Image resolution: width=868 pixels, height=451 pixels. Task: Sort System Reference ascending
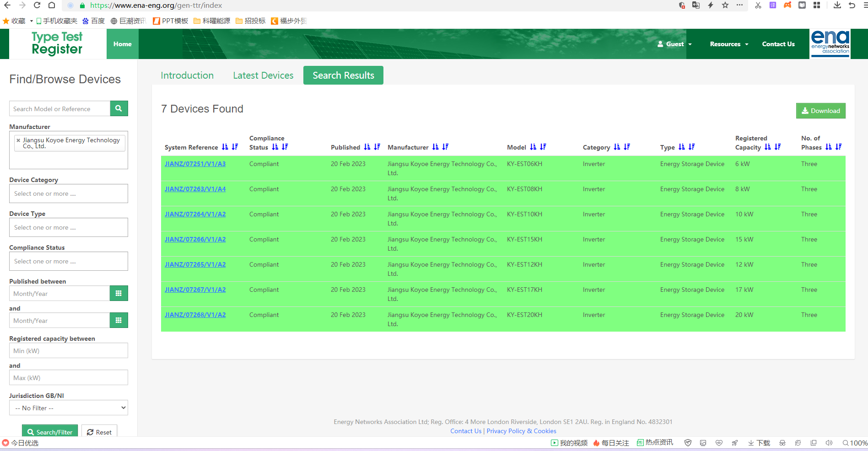(x=225, y=147)
